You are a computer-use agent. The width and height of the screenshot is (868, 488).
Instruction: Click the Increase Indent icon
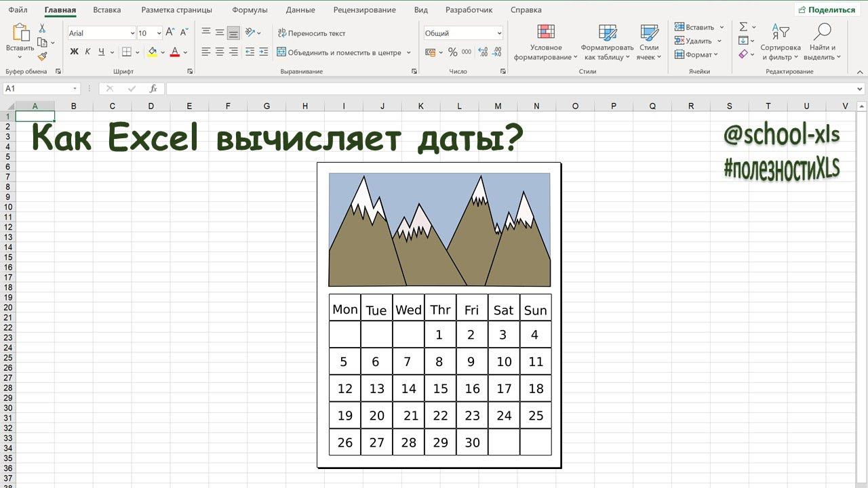click(x=263, y=52)
